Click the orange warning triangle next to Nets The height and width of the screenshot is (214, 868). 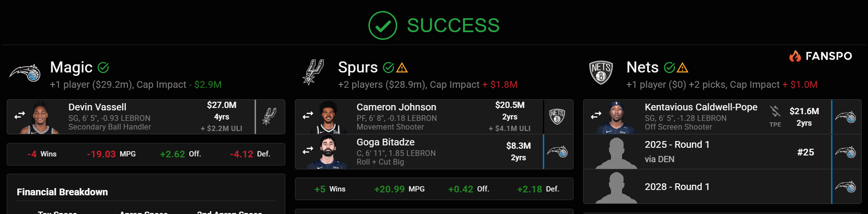pyautogui.click(x=683, y=68)
